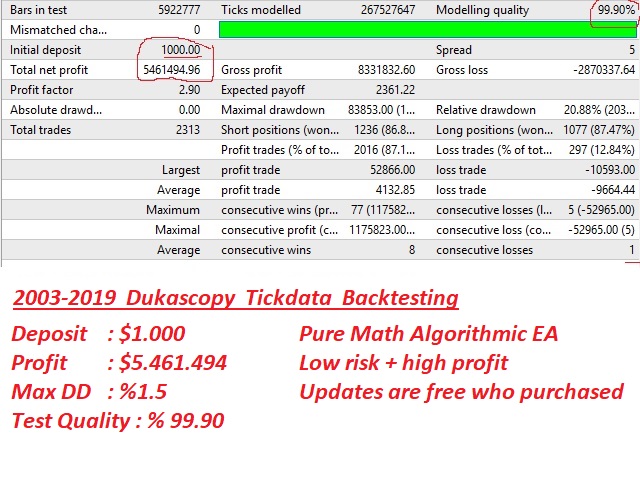Click maximal consecutive profit value 1175823.00
The height and width of the screenshot is (480, 640).
click(x=382, y=230)
